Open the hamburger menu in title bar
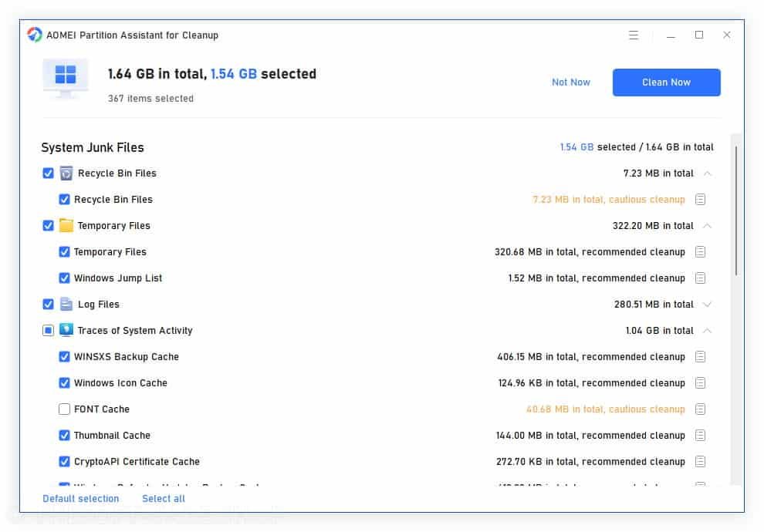764x532 pixels. tap(634, 35)
